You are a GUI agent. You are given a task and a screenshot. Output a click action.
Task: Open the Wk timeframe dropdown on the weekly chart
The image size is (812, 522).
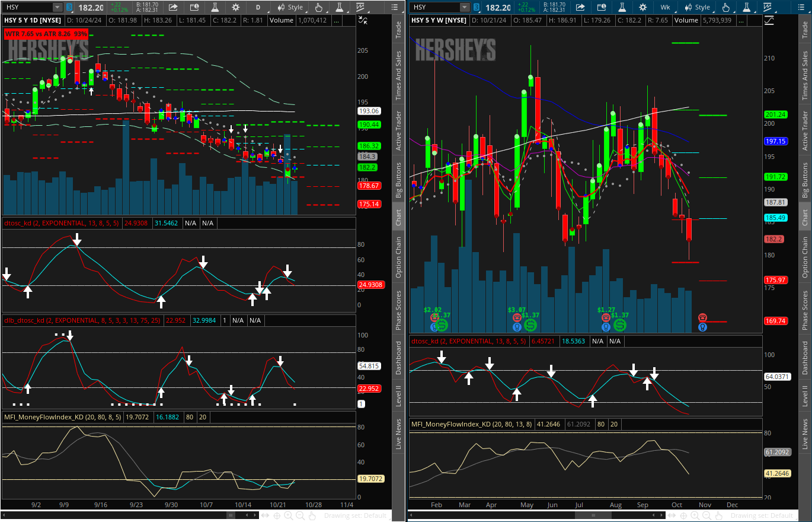tap(665, 7)
